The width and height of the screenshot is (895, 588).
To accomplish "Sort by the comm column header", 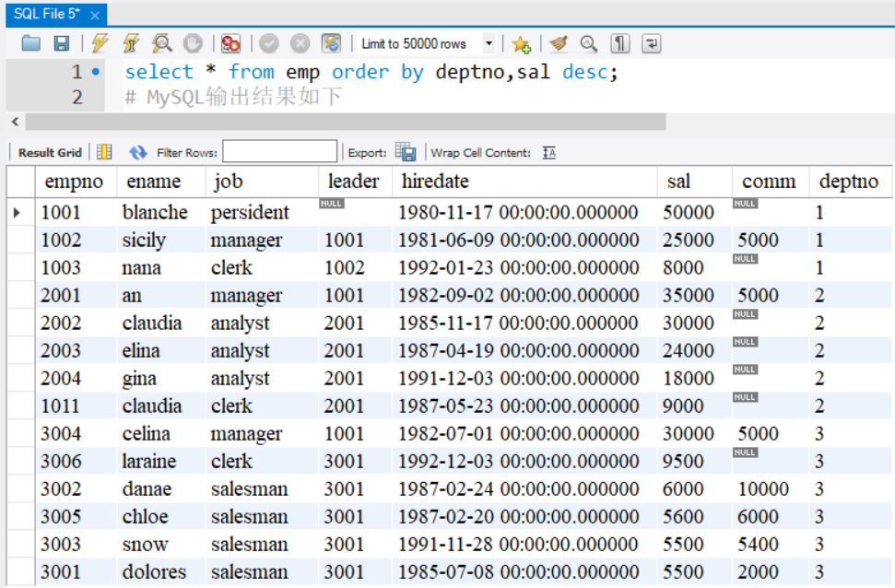I will click(769, 182).
